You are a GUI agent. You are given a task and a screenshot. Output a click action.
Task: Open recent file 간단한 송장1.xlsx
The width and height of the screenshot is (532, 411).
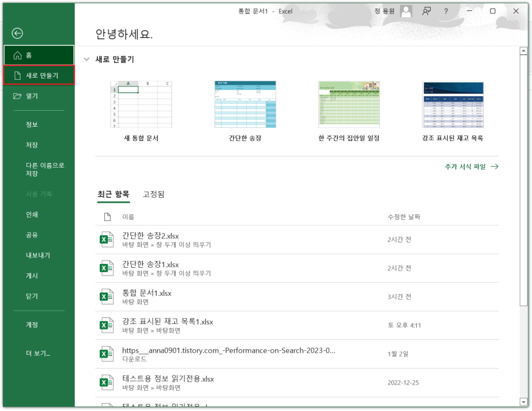pyautogui.click(x=297, y=268)
